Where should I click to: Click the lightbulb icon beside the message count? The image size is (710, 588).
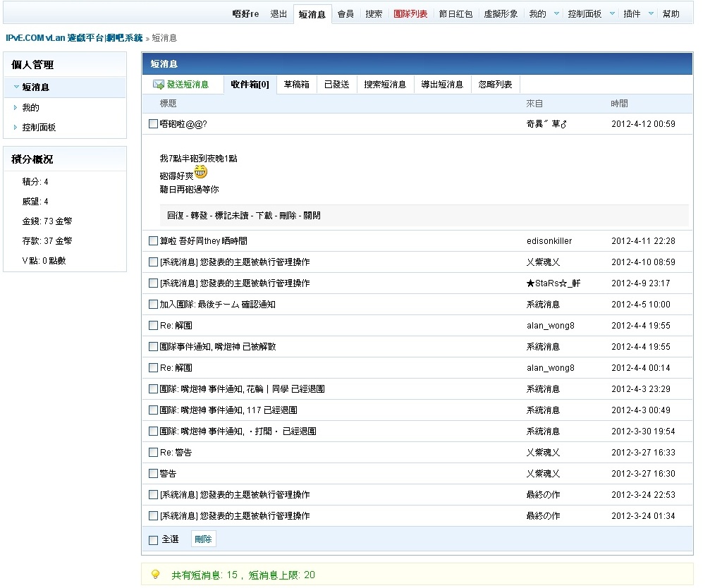156,575
